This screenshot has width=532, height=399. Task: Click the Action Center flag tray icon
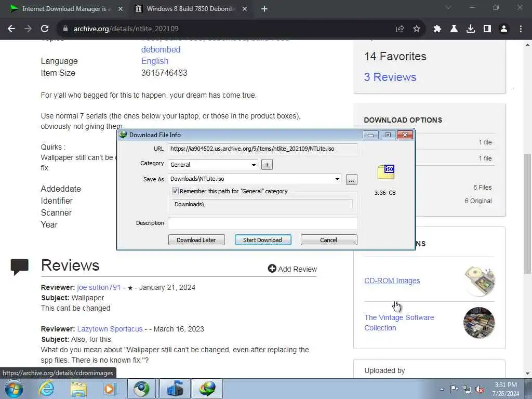pyautogui.click(x=454, y=389)
